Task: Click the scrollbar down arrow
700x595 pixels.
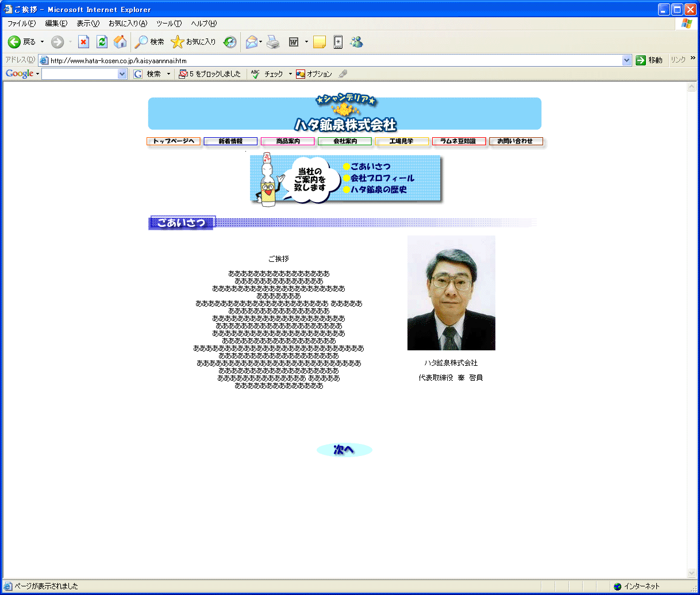Action: point(692,573)
